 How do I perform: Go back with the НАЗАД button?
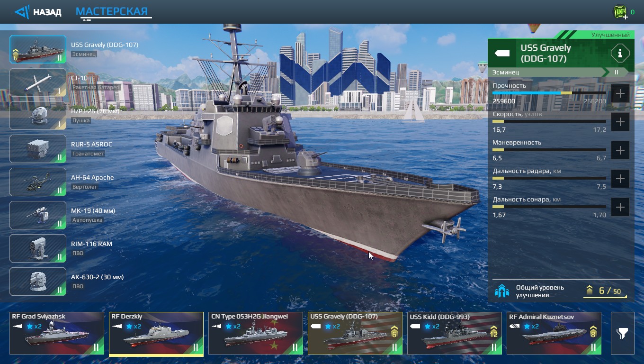coord(38,12)
